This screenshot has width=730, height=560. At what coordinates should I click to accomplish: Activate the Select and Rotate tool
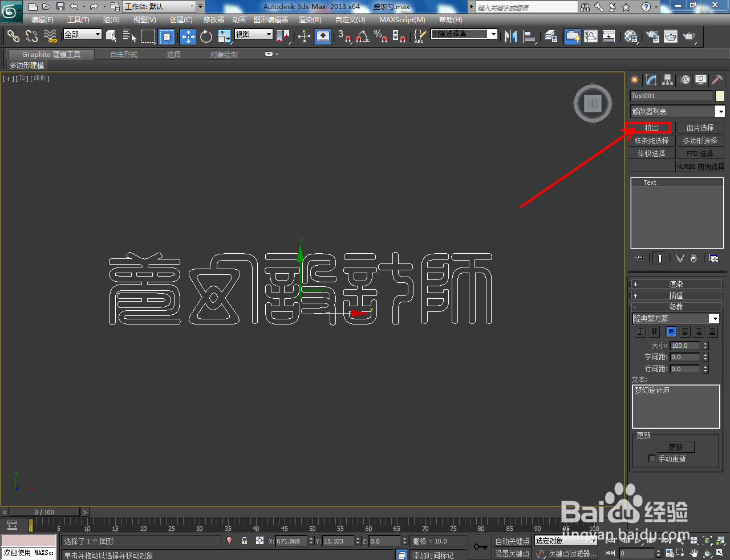(206, 36)
